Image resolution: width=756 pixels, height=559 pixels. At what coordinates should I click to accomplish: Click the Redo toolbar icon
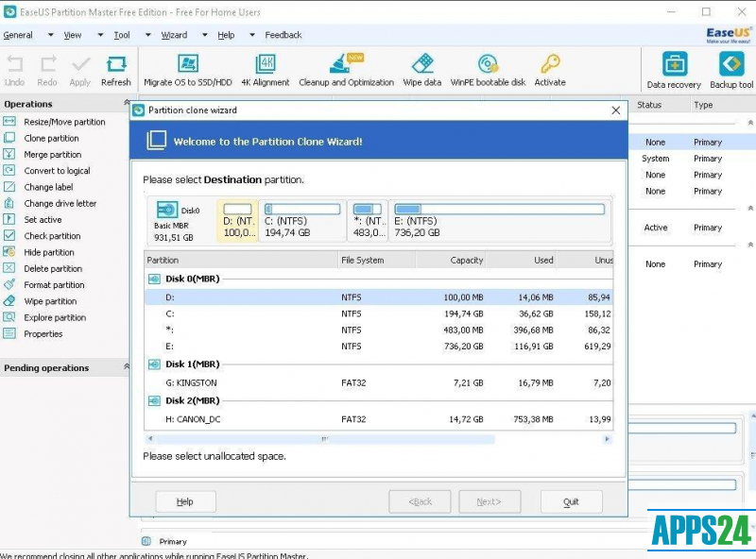click(47, 64)
